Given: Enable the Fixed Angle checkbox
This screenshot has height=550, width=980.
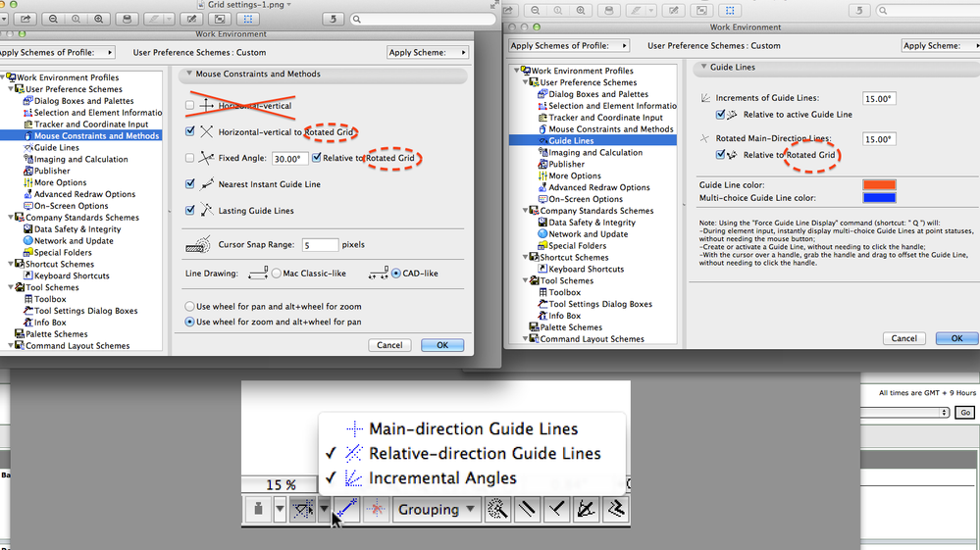Looking at the screenshot, I should click(190, 158).
